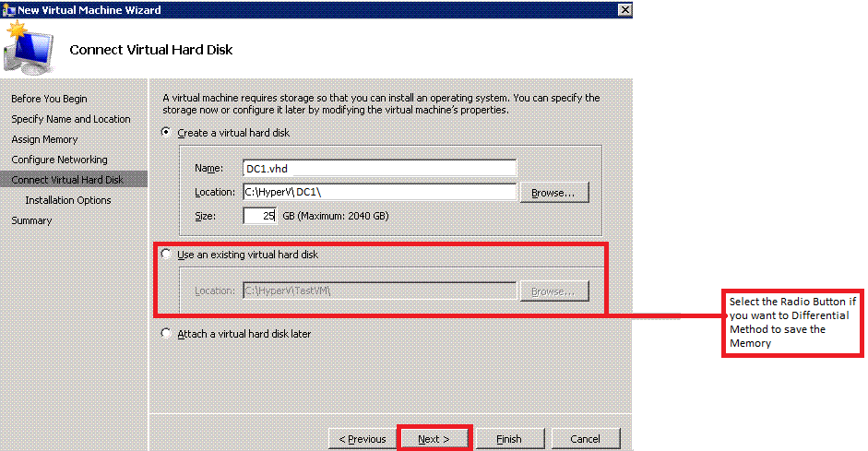Open 'Configure Networking' step
Viewport: 868px width, 451px height.
[x=59, y=160]
